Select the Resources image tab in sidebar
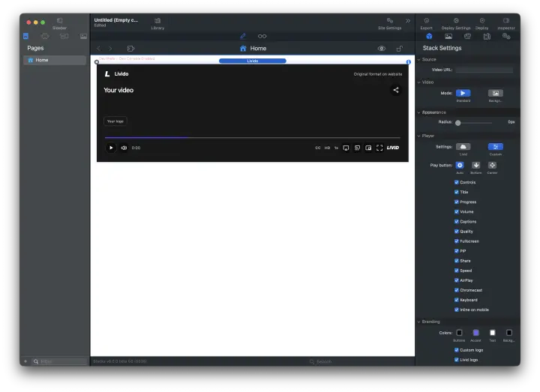This screenshot has height=392, width=540. click(83, 36)
